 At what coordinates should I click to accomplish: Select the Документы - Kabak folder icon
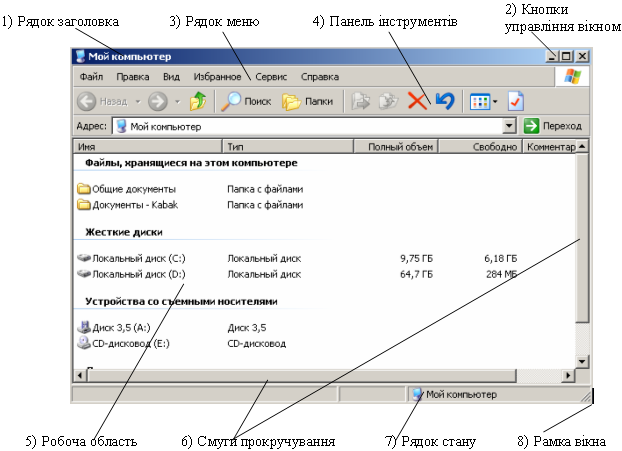pyautogui.click(x=83, y=204)
